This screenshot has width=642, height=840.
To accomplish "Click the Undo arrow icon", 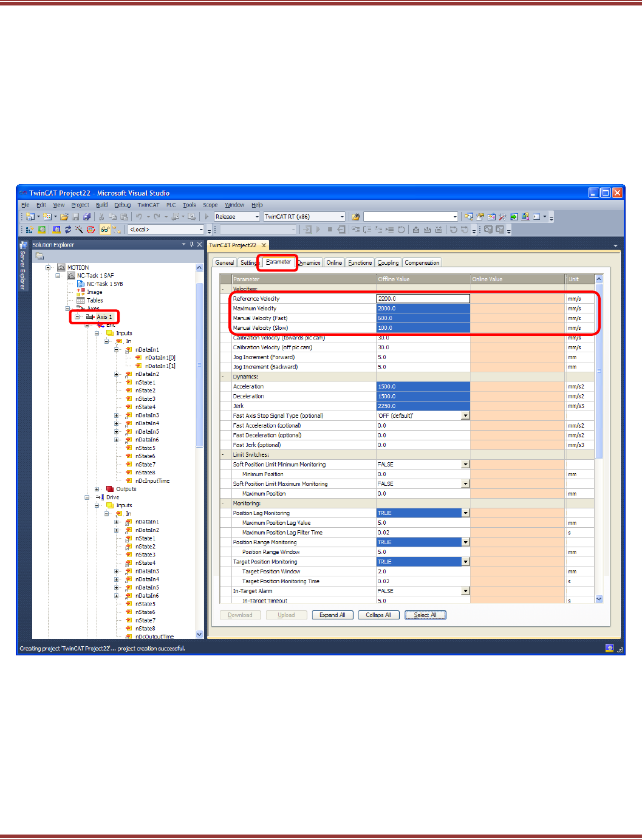I will click(x=139, y=217).
